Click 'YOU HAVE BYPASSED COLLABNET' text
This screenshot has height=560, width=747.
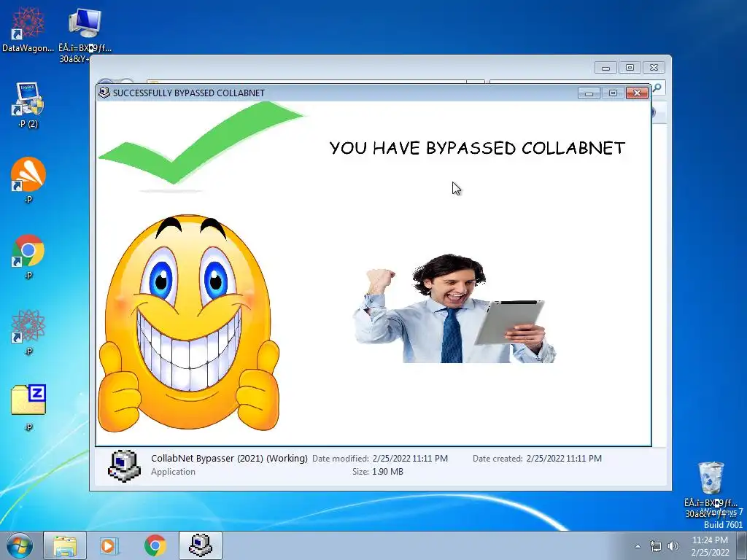pyautogui.click(x=477, y=148)
